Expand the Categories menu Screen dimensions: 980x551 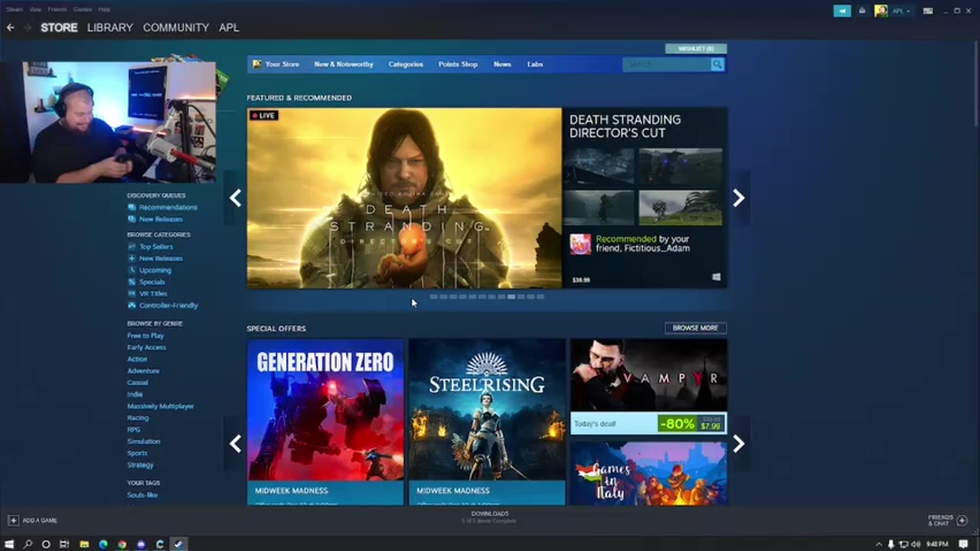tap(406, 64)
